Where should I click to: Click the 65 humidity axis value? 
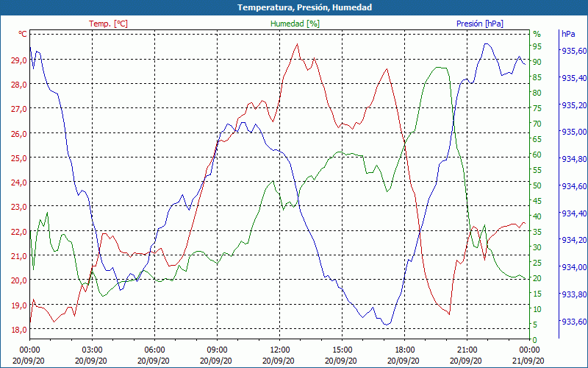click(537, 139)
